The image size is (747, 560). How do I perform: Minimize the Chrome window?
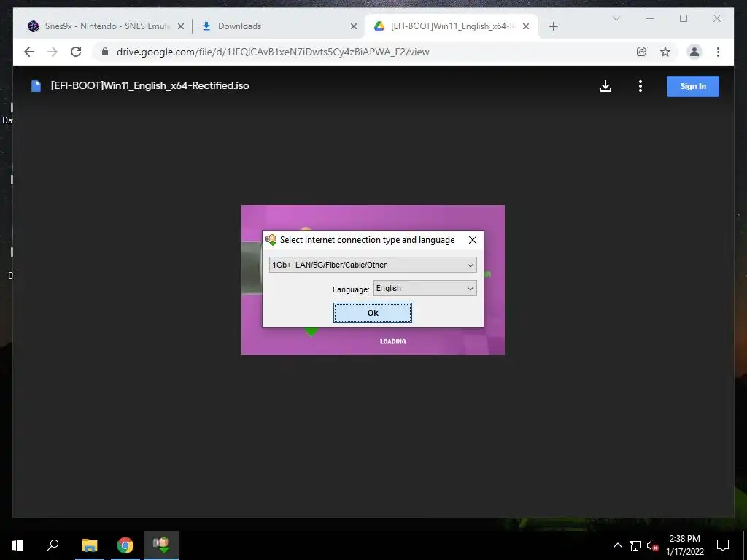click(650, 18)
